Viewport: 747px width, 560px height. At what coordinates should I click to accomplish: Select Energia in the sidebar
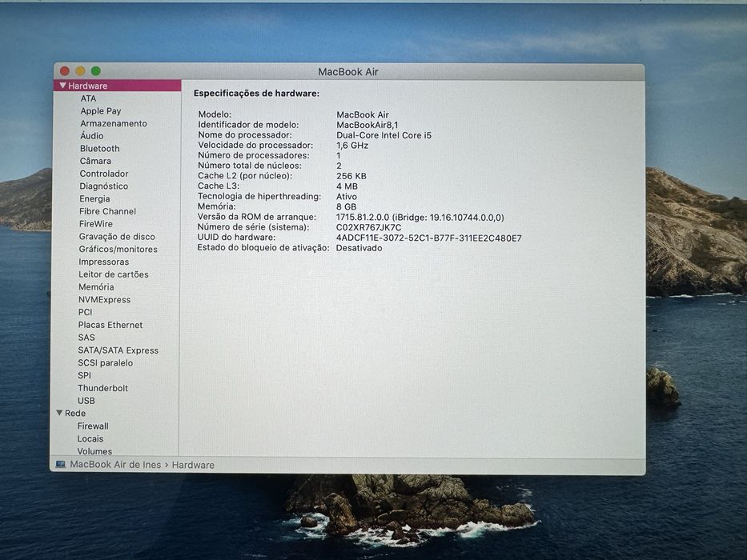[x=94, y=199]
